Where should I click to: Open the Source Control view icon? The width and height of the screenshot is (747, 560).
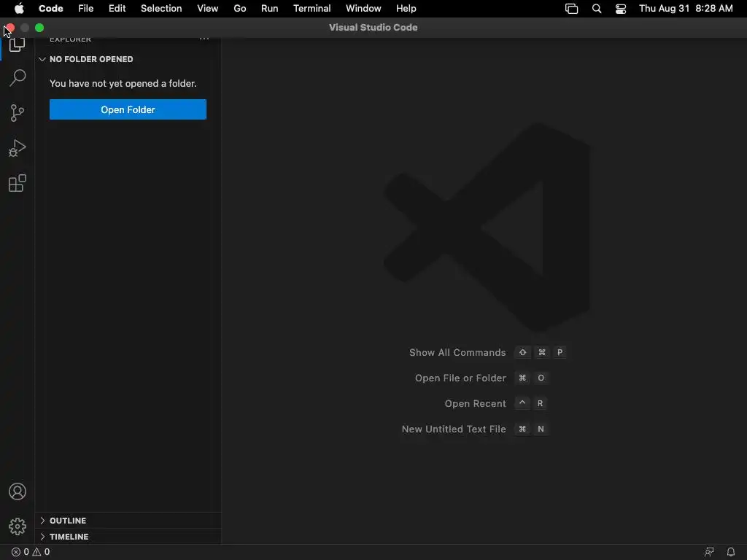pos(18,113)
